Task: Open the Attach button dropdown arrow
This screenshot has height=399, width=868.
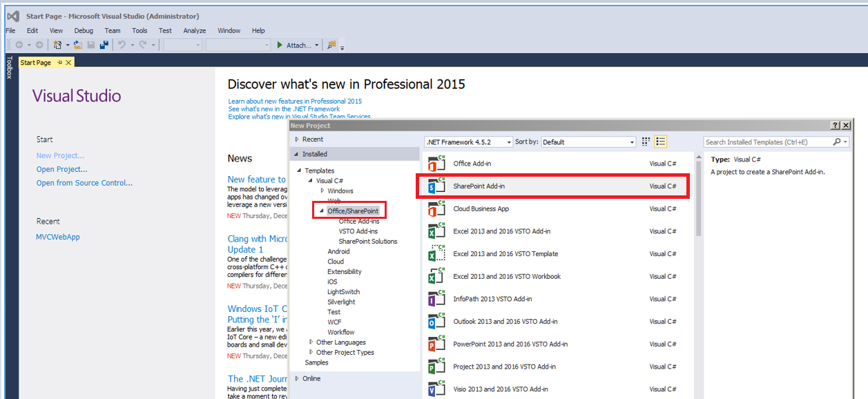Action: click(317, 45)
